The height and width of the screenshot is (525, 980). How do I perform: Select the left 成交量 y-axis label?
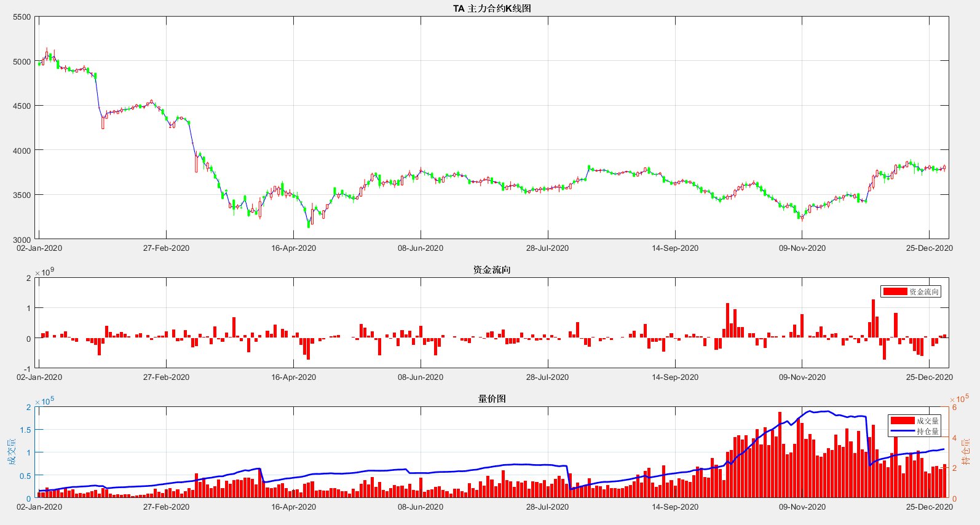pyautogui.click(x=12, y=452)
